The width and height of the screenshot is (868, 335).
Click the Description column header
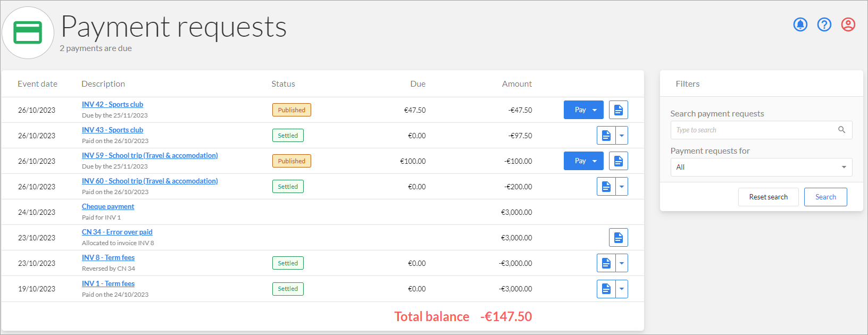pyautogui.click(x=103, y=84)
